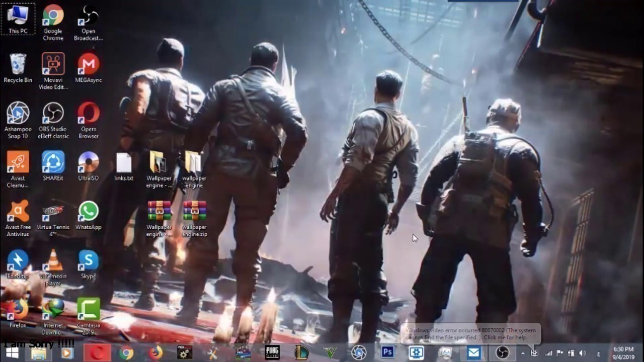Launch Chrome from the taskbar
Viewport: 644px width, 362px height.
pyautogui.click(x=126, y=353)
